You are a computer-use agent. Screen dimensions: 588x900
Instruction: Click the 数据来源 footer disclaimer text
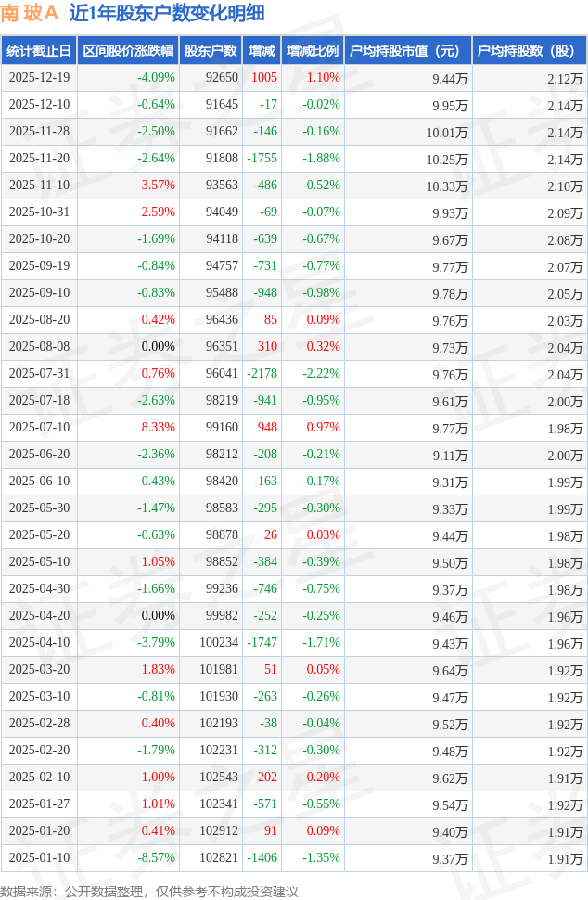[149, 891]
